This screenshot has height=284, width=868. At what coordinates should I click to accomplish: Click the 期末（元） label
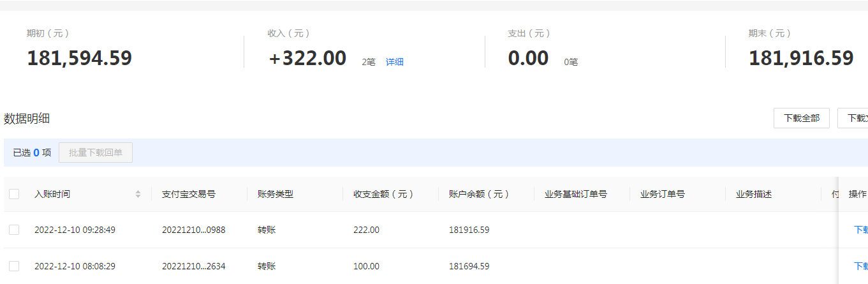click(x=770, y=33)
